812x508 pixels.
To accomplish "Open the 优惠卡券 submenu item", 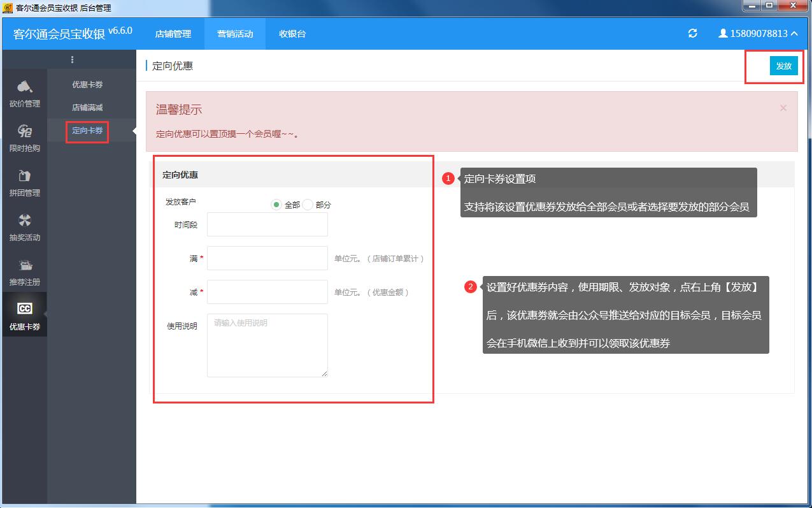I will coord(87,85).
